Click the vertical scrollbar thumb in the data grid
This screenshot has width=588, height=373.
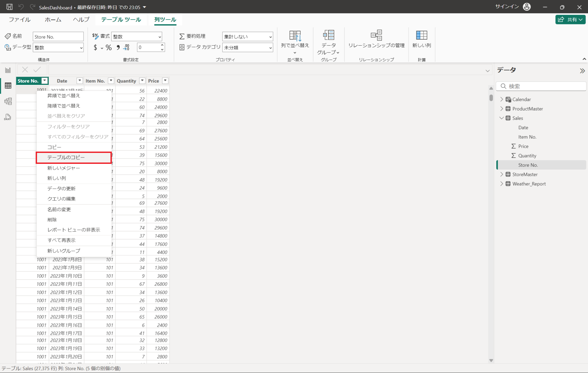tap(491, 98)
